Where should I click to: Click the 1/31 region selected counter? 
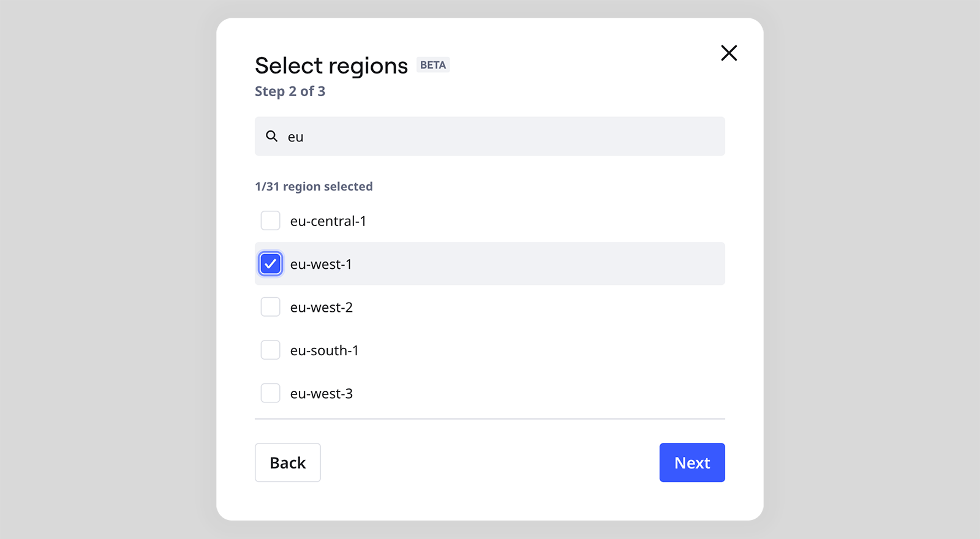(x=314, y=186)
